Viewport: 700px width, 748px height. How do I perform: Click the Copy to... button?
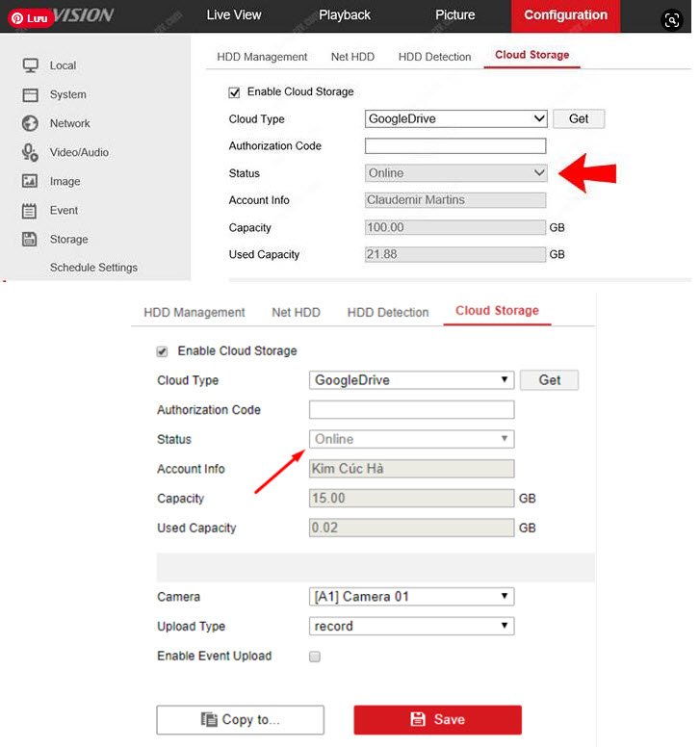240,720
